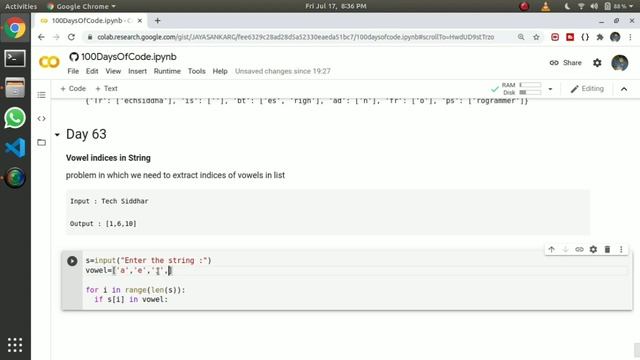Show applications grid
This screenshot has width=640, height=360.
tap(15, 345)
